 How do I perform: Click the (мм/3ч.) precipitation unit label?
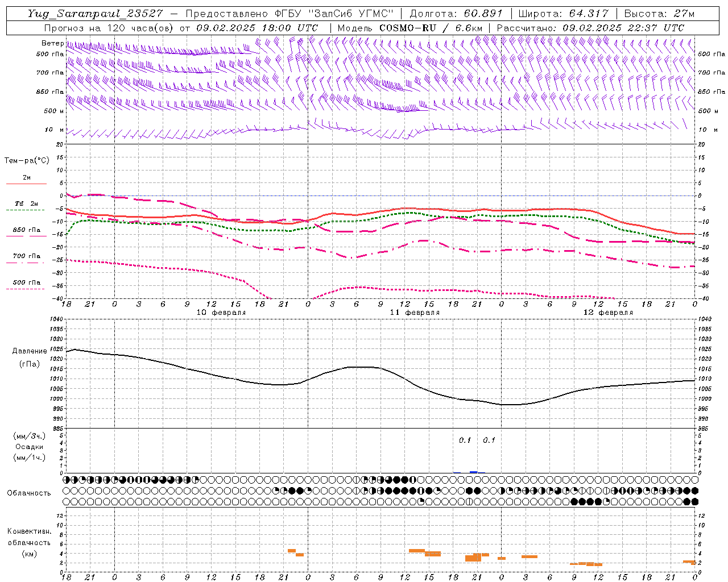(x=29, y=436)
